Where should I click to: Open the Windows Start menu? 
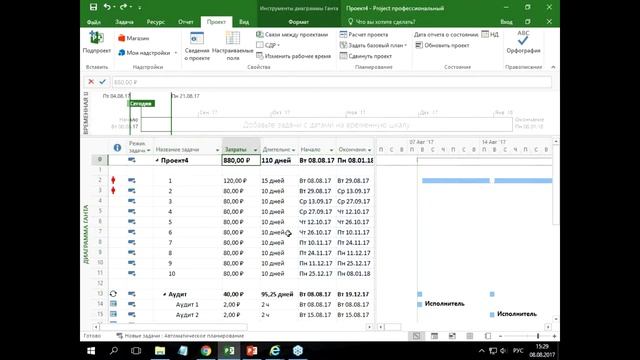click(x=91, y=351)
